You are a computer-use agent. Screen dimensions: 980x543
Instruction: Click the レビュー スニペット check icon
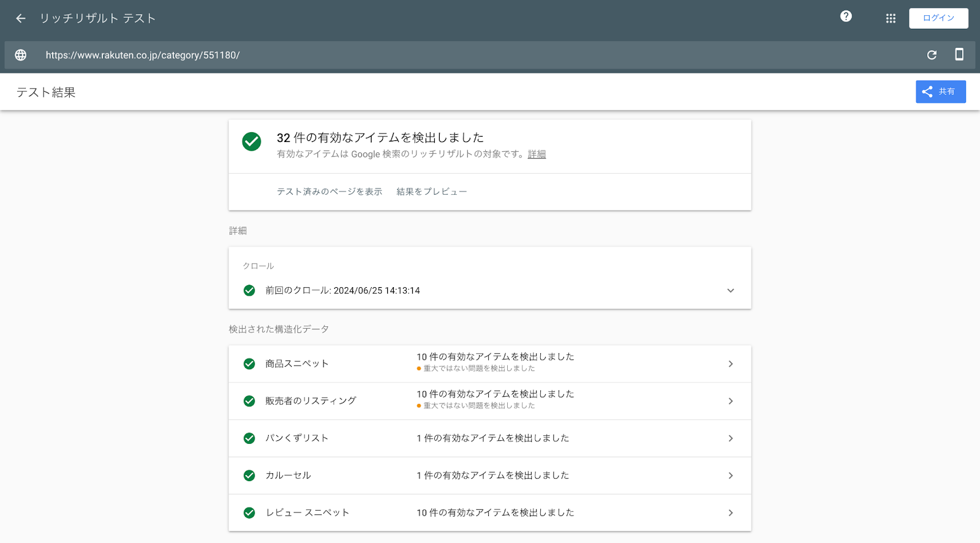(x=249, y=513)
